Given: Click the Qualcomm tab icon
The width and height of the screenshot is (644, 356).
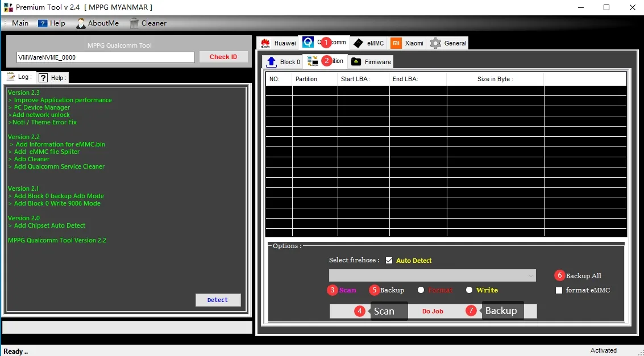Looking at the screenshot, I should click(308, 43).
